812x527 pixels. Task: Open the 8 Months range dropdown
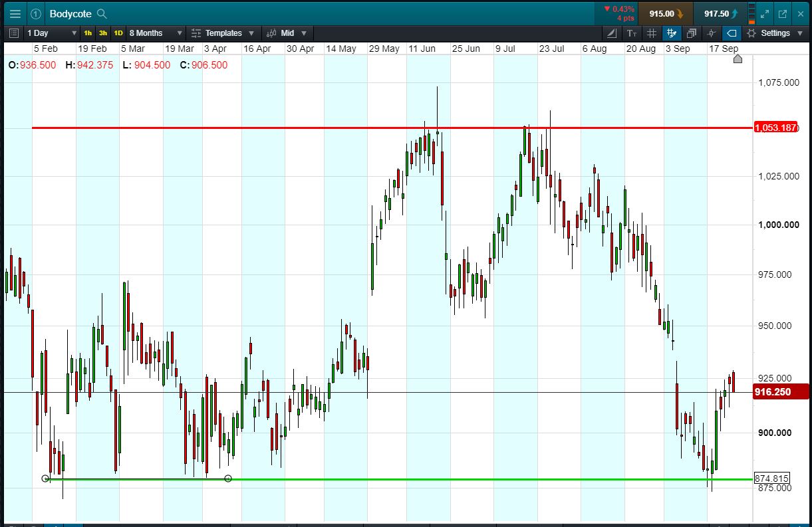156,33
